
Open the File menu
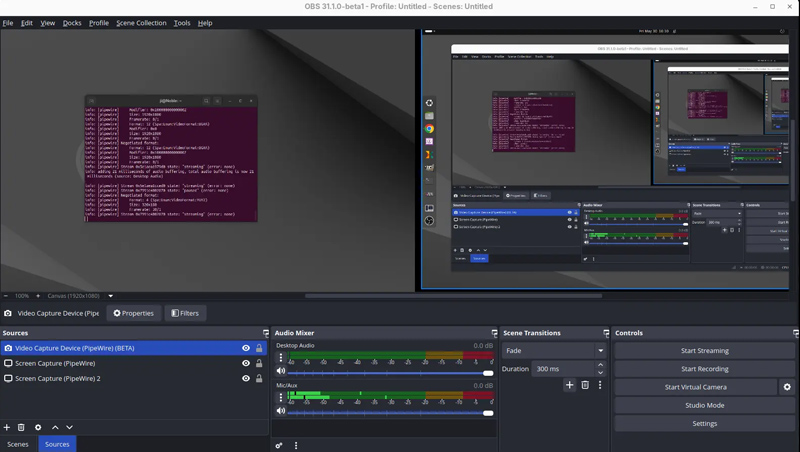coord(8,23)
